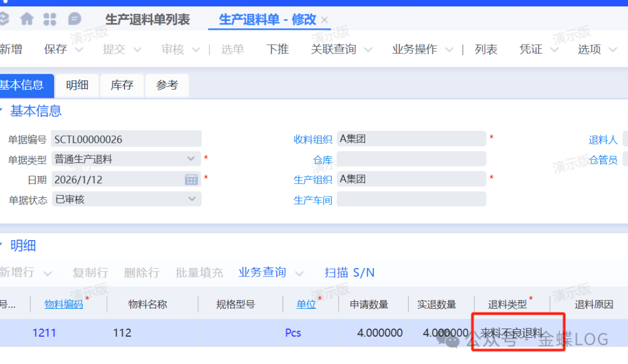Switch to the 库存 tab

(x=122, y=85)
